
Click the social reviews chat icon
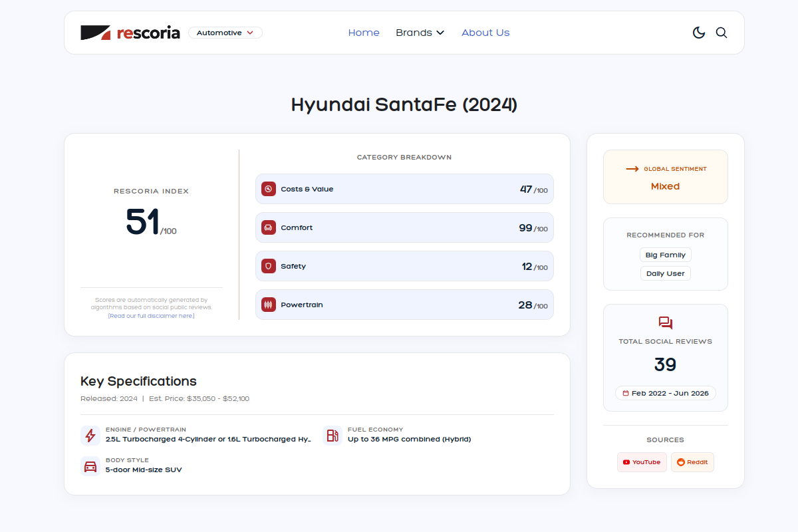[666, 323]
